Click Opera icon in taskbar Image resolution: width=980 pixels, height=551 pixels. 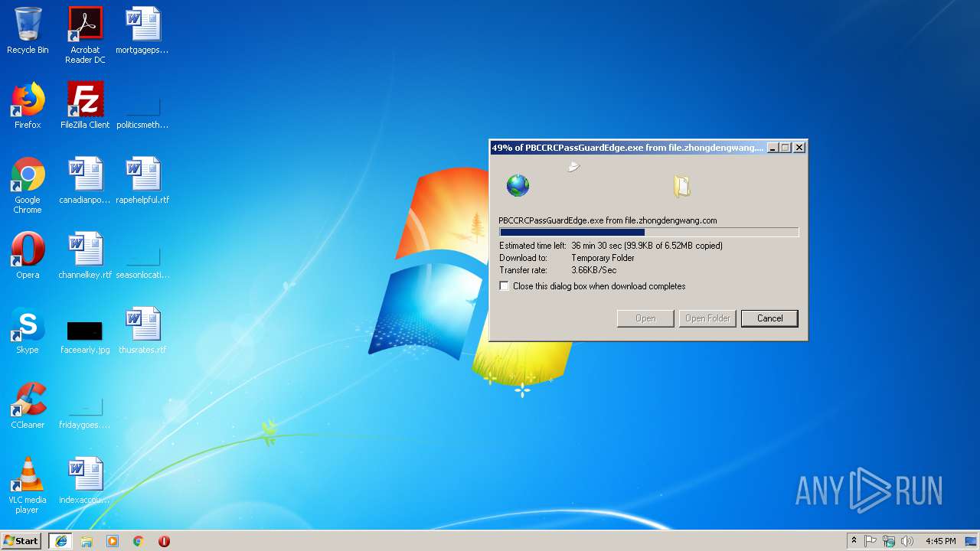point(164,541)
